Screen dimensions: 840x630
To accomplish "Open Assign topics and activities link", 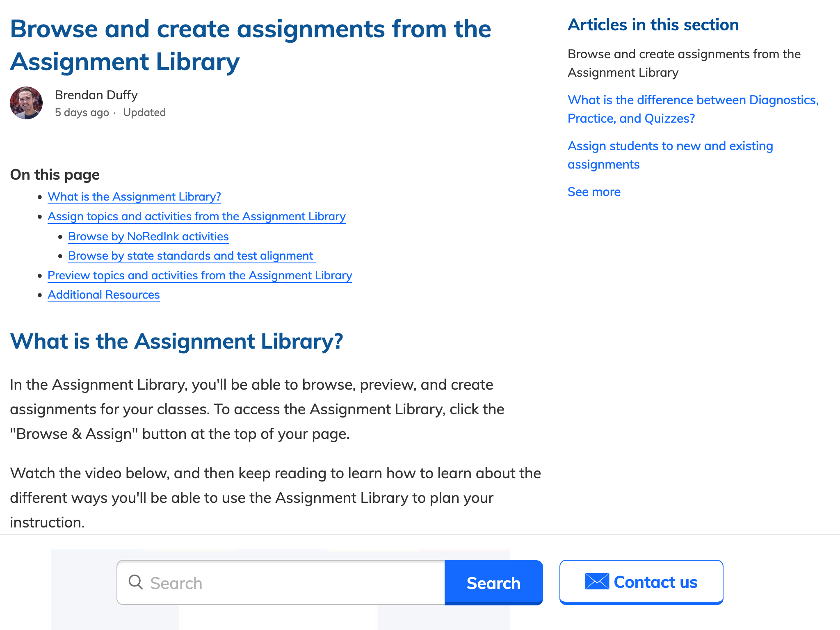I will (x=196, y=217).
